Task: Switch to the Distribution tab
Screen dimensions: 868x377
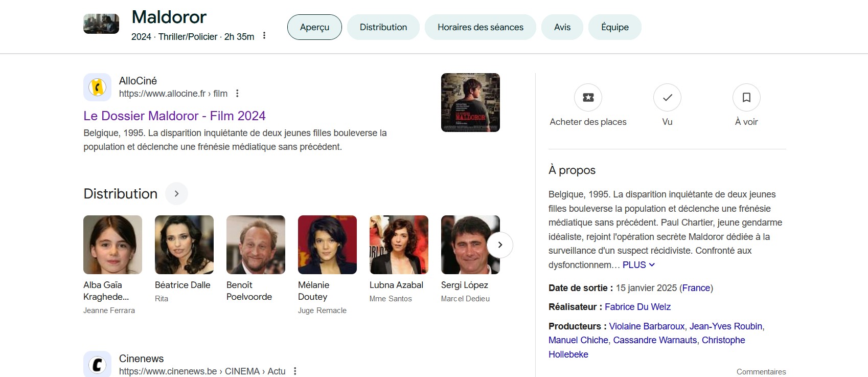Action: pyautogui.click(x=383, y=27)
